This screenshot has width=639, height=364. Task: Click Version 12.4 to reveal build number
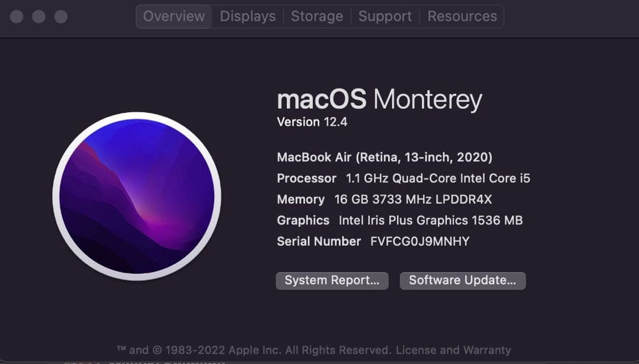(x=312, y=122)
